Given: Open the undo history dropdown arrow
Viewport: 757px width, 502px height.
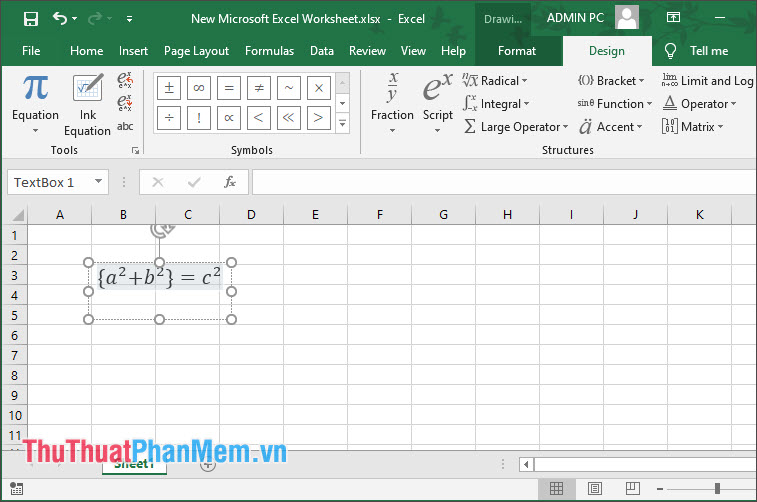Looking at the screenshot, I should tap(74, 19).
